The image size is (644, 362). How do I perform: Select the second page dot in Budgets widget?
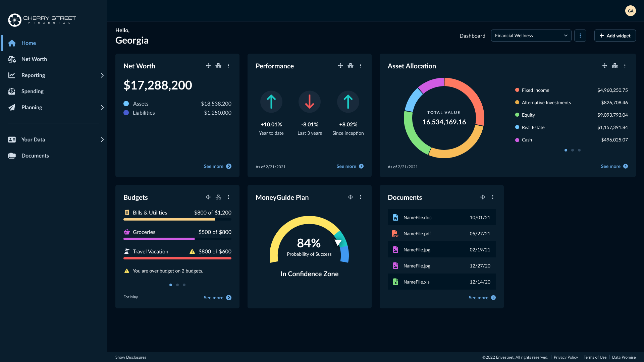(177, 285)
